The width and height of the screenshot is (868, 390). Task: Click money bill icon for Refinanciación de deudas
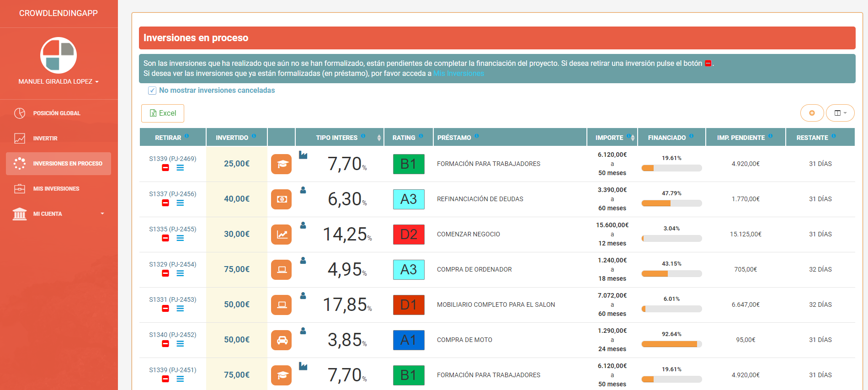pos(282,199)
